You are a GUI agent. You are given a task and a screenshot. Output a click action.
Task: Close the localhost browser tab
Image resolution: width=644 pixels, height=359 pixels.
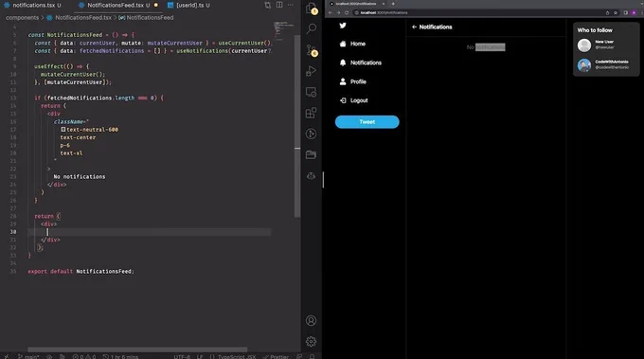tap(384, 4)
